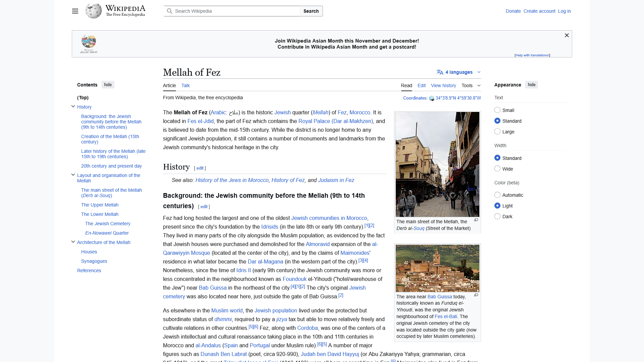Select Large text size
The height and width of the screenshot is (362, 644).
(497, 131)
